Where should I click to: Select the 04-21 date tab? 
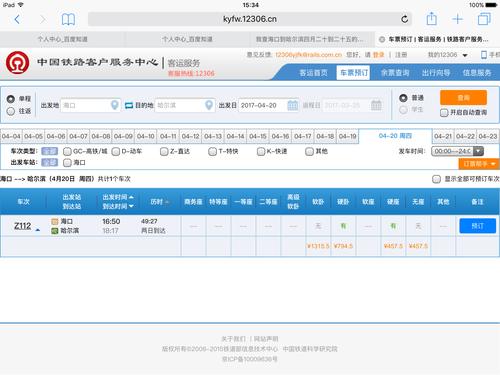point(443,136)
